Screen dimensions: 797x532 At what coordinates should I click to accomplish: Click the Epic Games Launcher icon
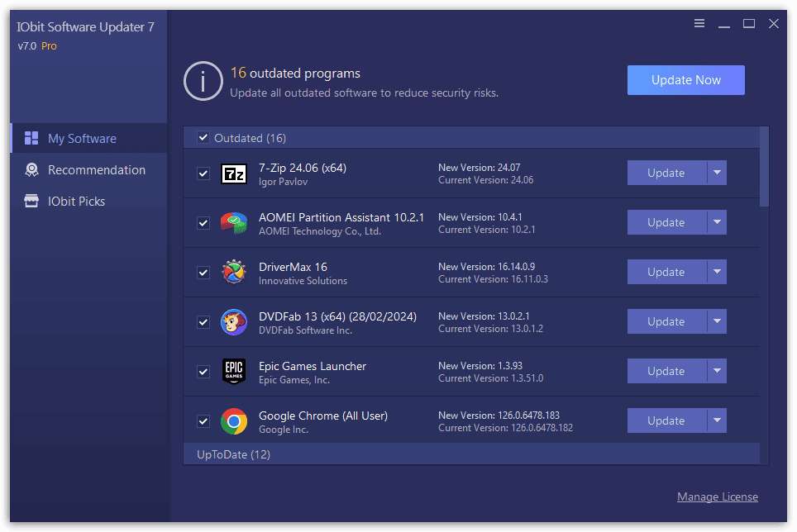[234, 371]
